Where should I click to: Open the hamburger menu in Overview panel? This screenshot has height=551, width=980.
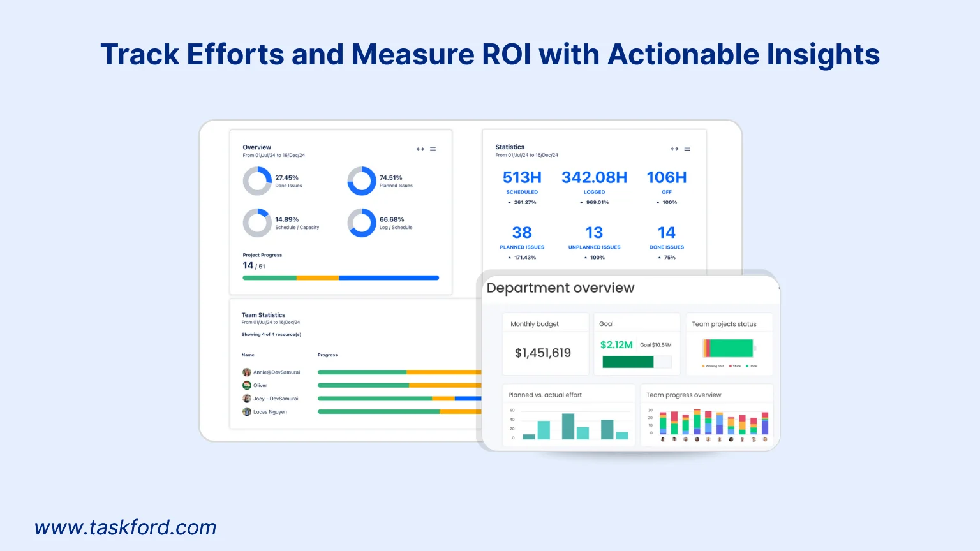tap(433, 149)
